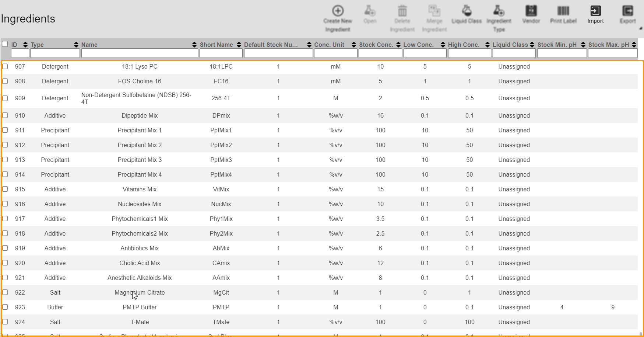
Task: Click the Import icon
Action: [595, 11]
